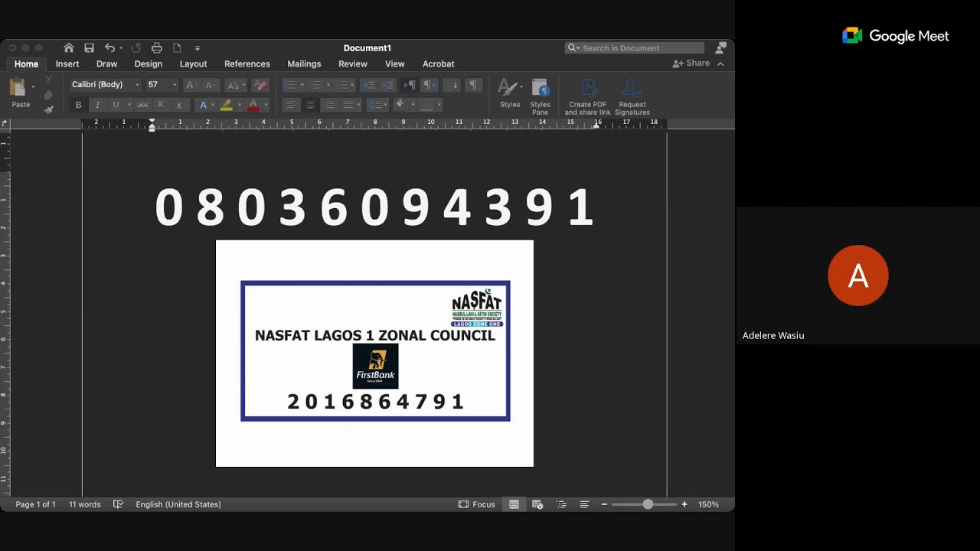Click the Search in Document field

click(635, 48)
